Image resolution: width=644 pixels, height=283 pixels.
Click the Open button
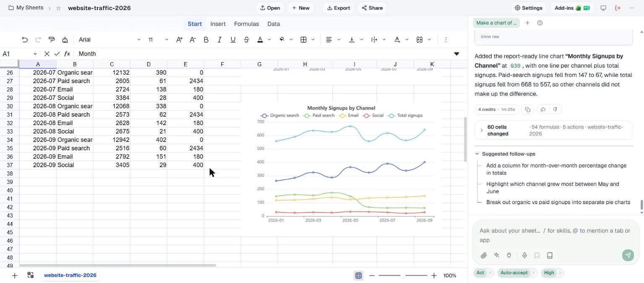(270, 8)
